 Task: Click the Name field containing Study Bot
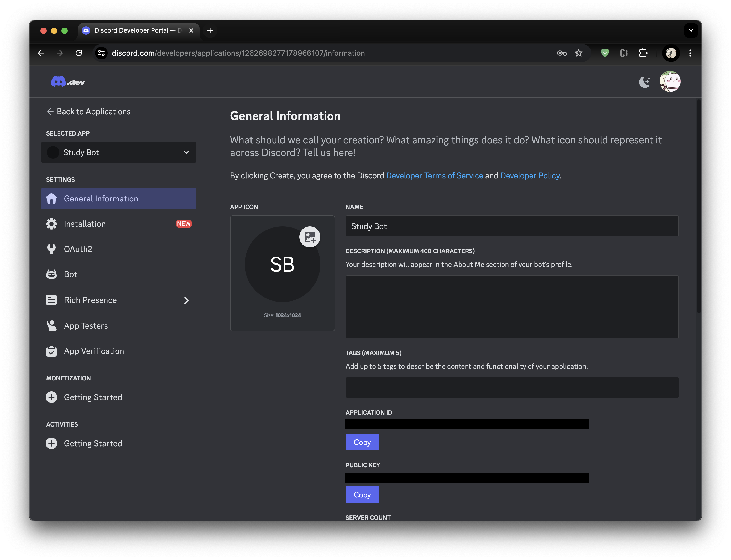click(512, 226)
